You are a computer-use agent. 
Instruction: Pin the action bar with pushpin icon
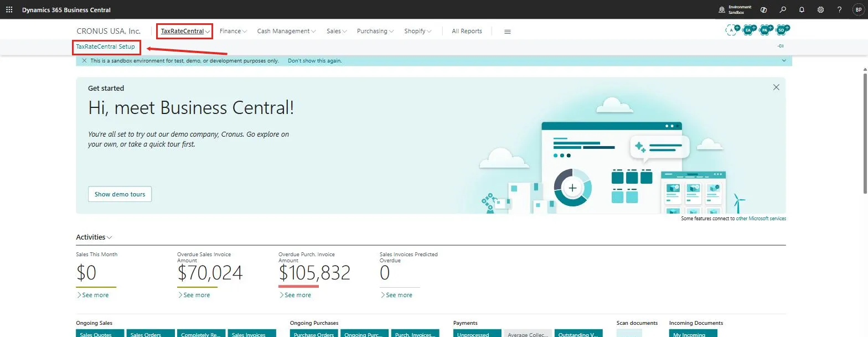point(781,46)
